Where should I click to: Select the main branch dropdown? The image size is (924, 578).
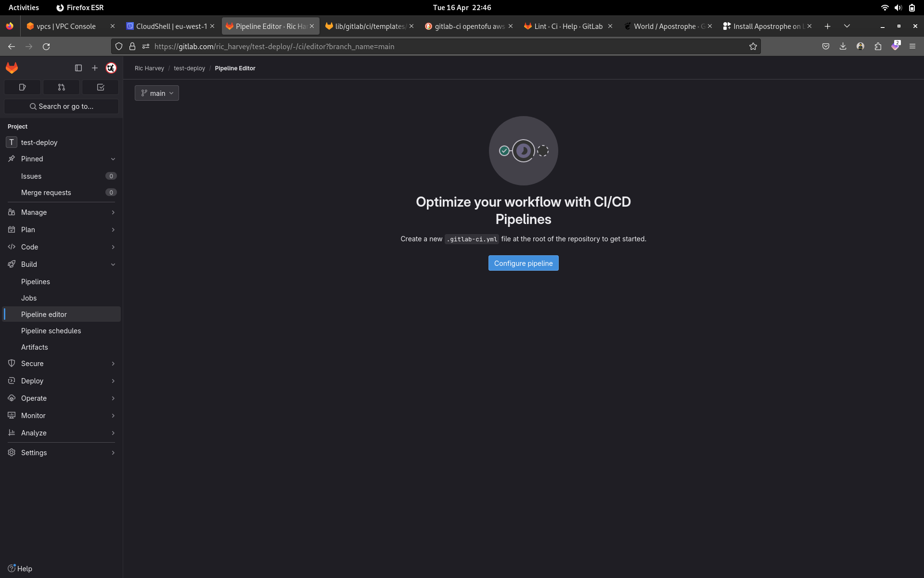[x=157, y=93]
